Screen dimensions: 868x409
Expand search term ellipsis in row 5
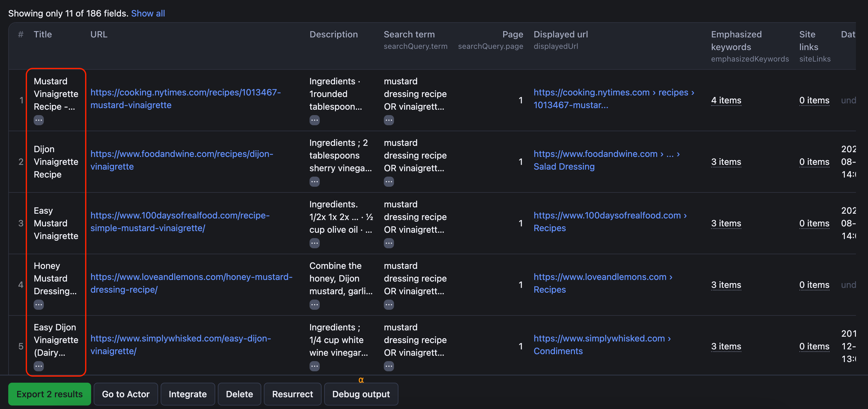point(389,366)
